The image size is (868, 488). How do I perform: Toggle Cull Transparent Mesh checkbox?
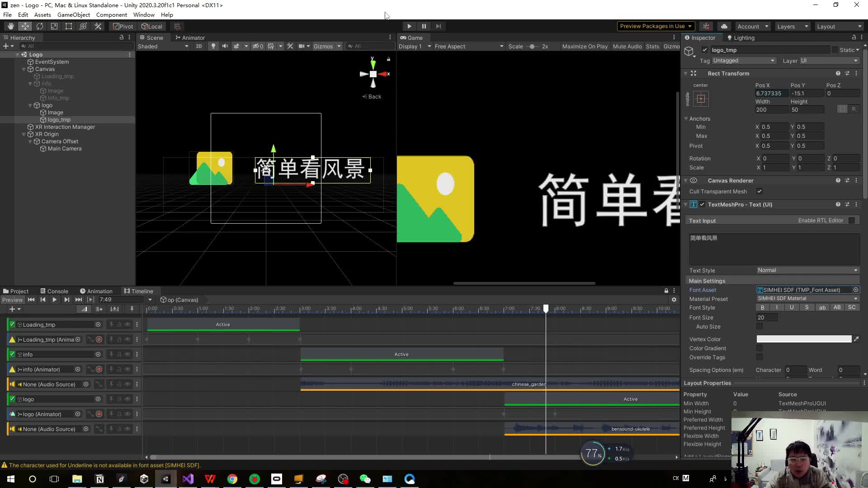point(759,191)
